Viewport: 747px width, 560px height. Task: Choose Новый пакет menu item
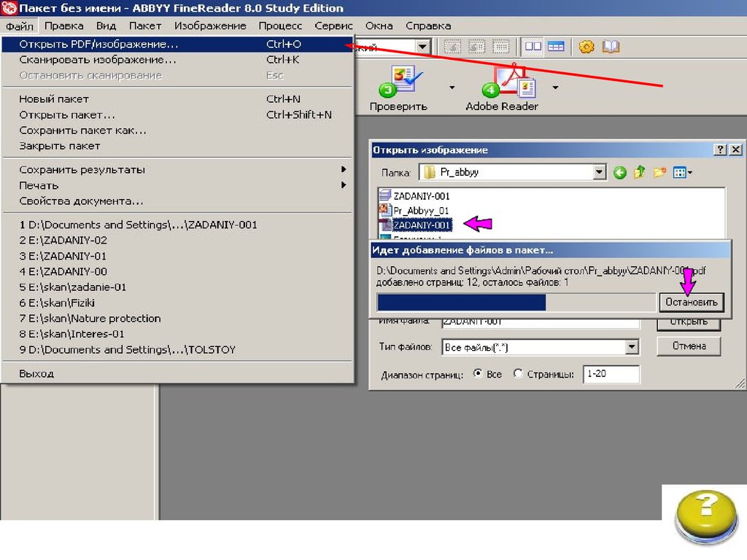pos(177,99)
